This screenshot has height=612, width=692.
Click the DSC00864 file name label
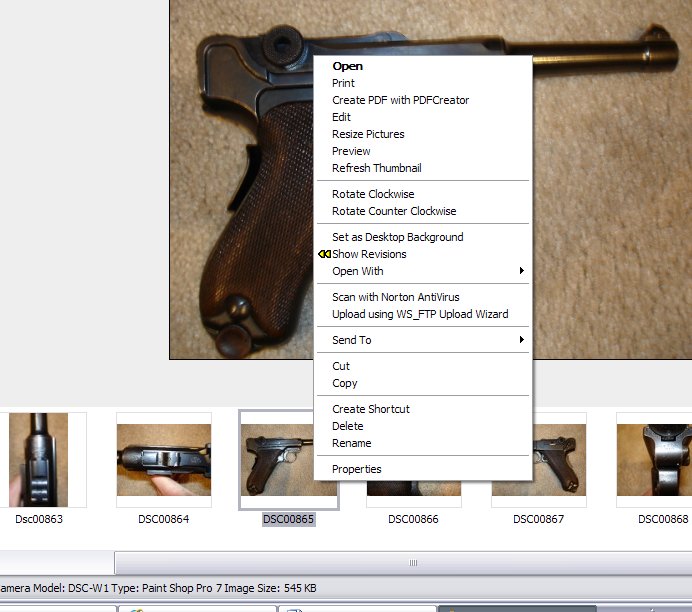tap(164, 519)
